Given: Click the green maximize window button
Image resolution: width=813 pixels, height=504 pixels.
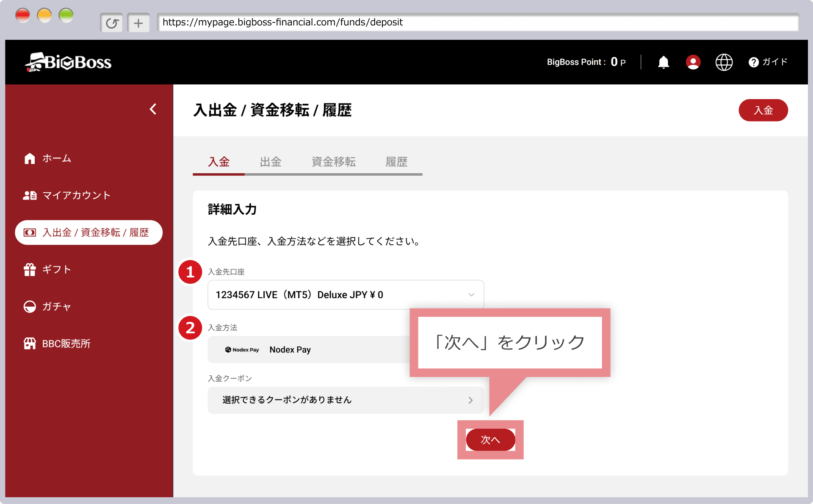Looking at the screenshot, I should click(66, 16).
